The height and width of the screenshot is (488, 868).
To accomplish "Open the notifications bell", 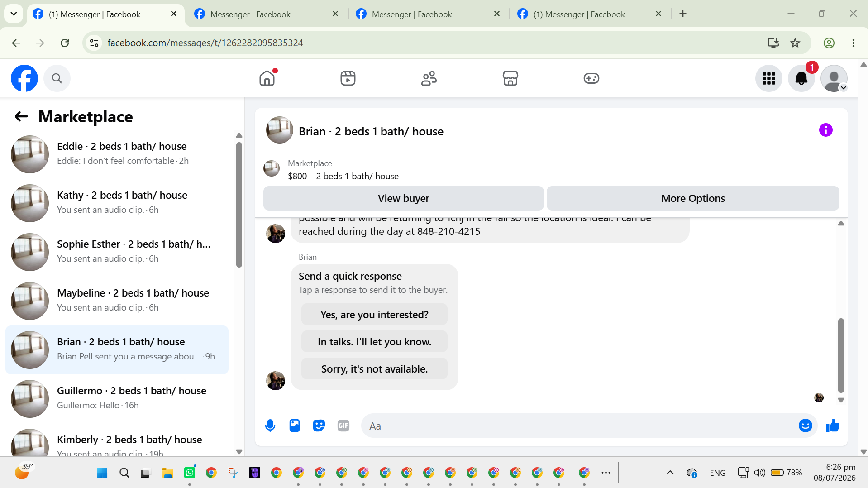I will [801, 78].
